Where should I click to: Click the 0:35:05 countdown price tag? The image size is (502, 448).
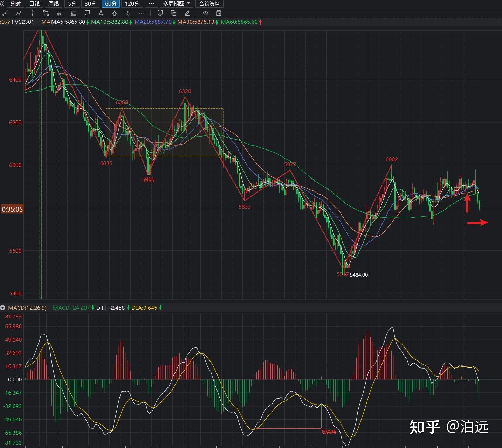pos(12,209)
